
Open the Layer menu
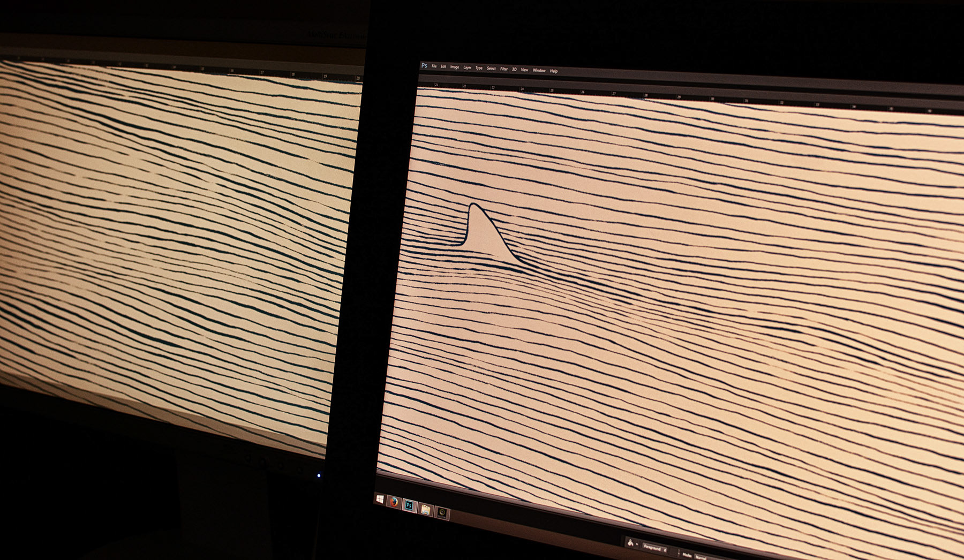(x=468, y=68)
